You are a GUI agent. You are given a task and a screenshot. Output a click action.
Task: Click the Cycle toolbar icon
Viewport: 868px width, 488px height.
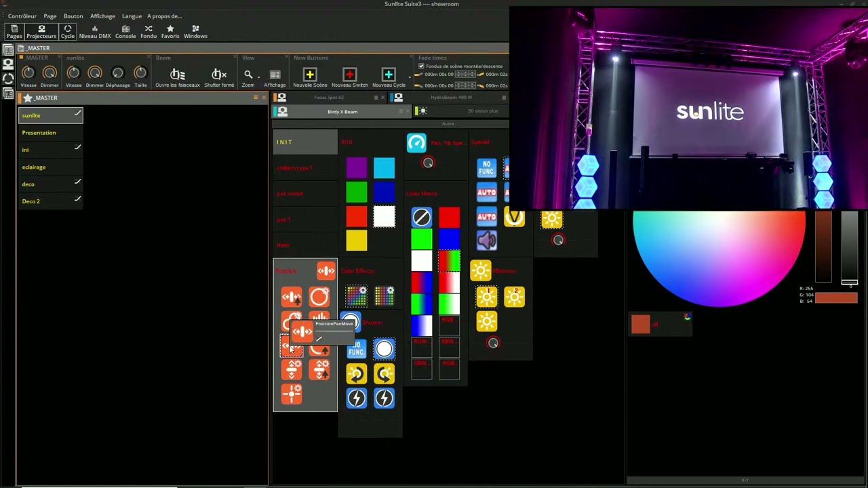click(67, 31)
